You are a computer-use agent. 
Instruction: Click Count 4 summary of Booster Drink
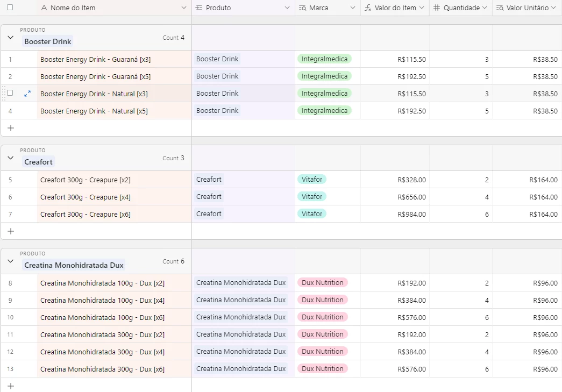tap(174, 38)
